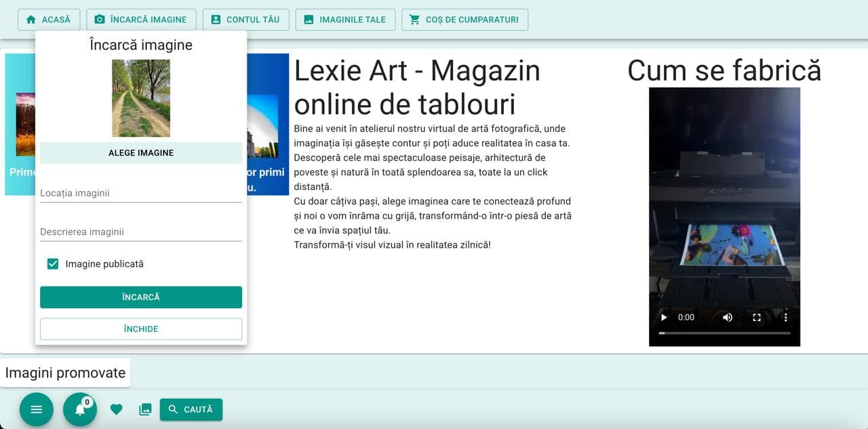The width and height of the screenshot is (868, 429).
Task: Click the Alege Imagine button
Action: (141, 153)
